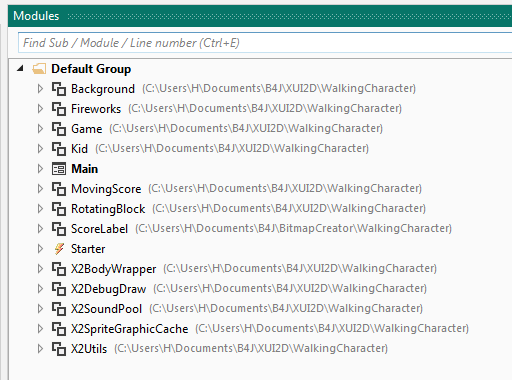Expand the Kid module node
The width and height of the screenshot is (512, 380).
(40, 149)
